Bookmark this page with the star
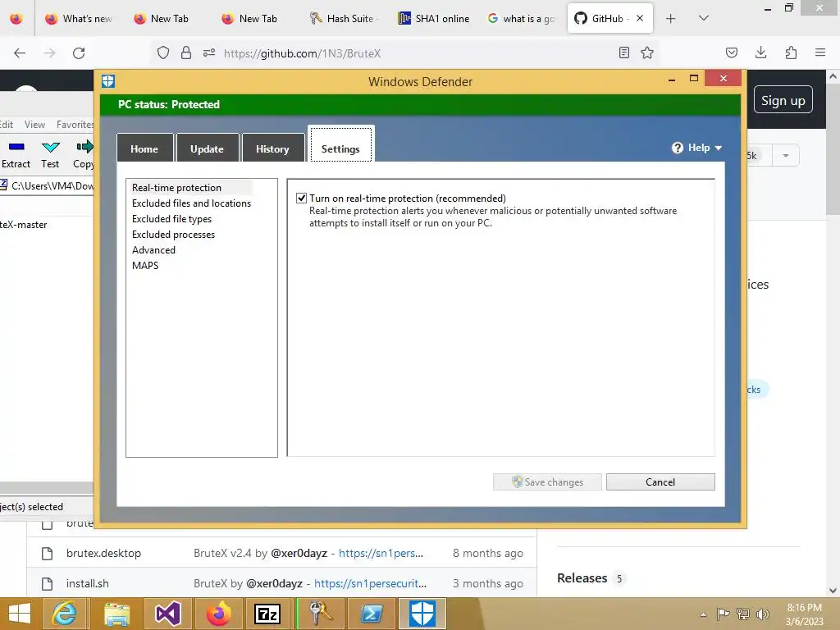This screenshot has width=840, height=630. coord(647,52)
